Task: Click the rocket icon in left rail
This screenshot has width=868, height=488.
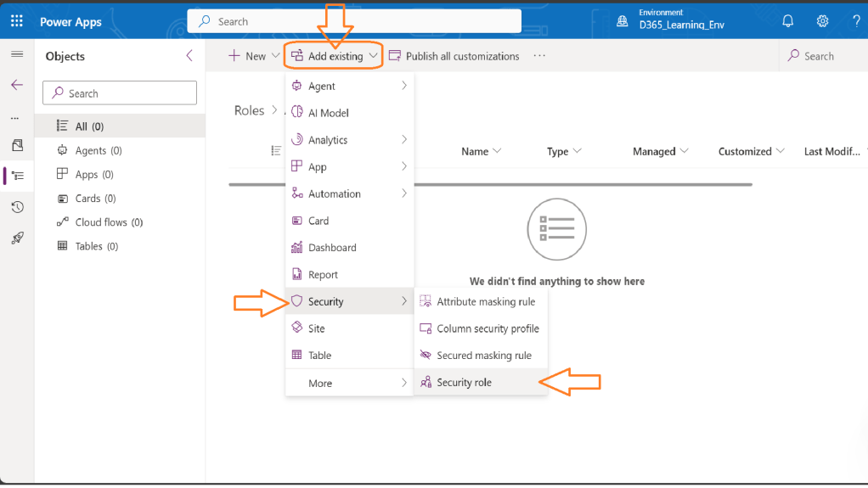Action: click(x=17, y=238)
